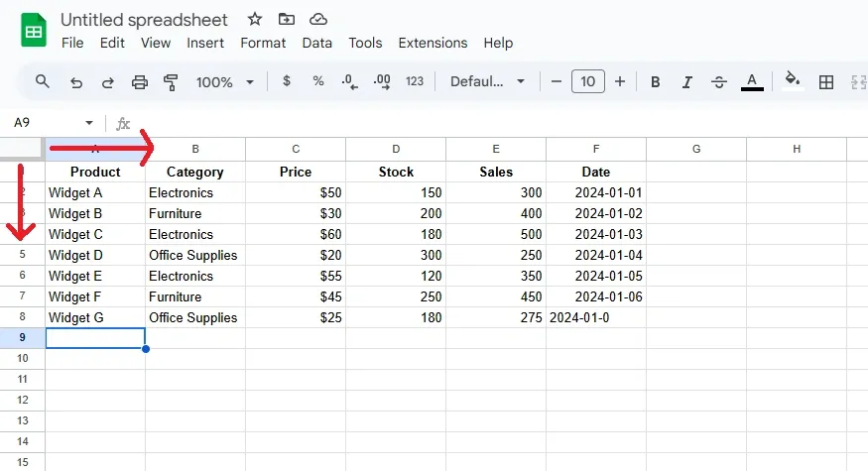Image resolution: width=868 pixels, height=471 pixels.
Task: Increase font size with plus button
Action: pos(620,81)
